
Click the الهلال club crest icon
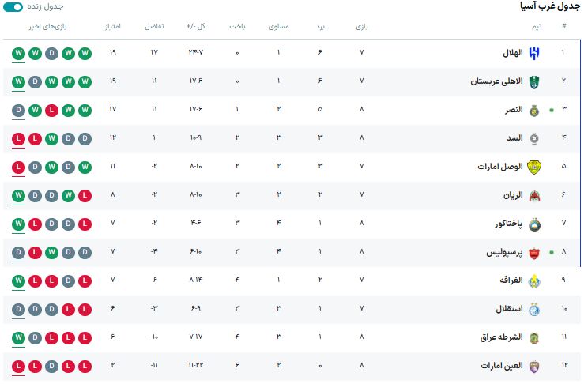532,53
